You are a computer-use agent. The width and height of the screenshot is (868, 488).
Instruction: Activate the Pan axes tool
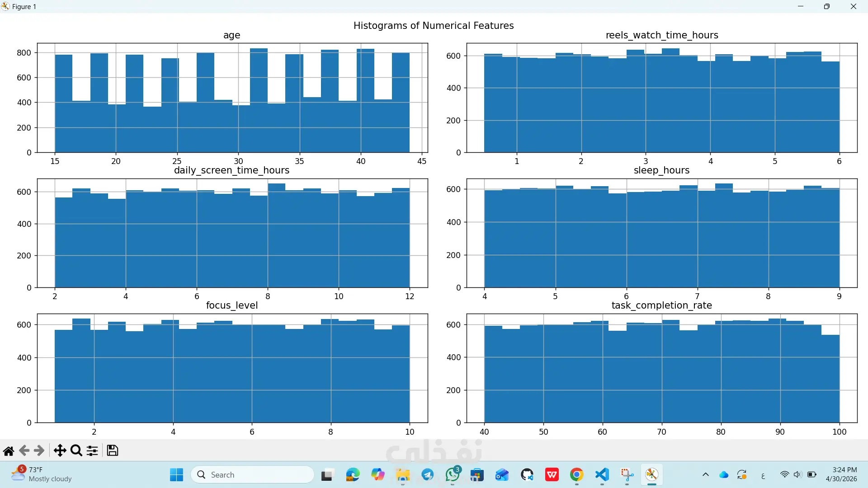point(60,450)
